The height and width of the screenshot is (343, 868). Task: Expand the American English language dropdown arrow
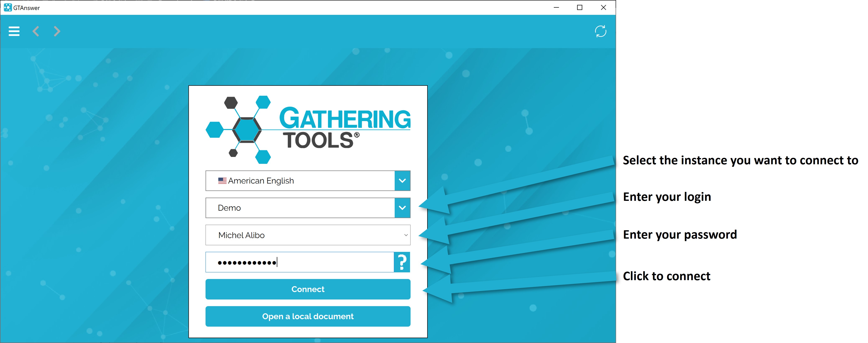[402, 181]
